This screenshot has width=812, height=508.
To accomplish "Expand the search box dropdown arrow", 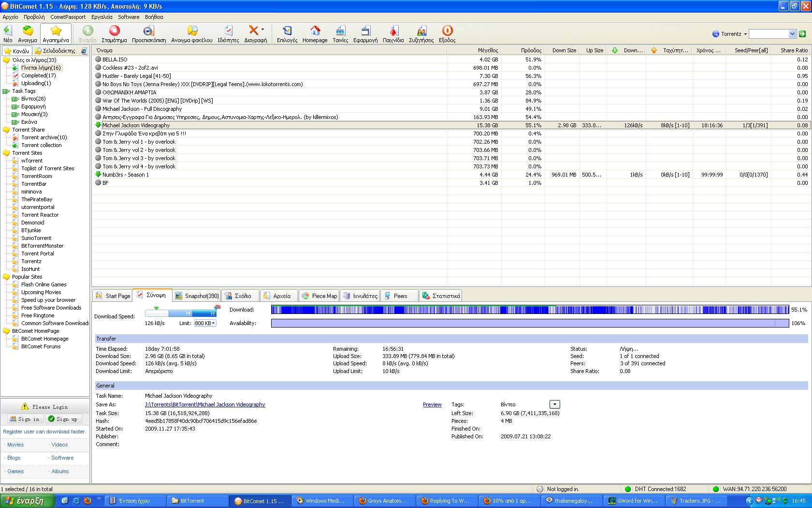I will click(792, 34).
